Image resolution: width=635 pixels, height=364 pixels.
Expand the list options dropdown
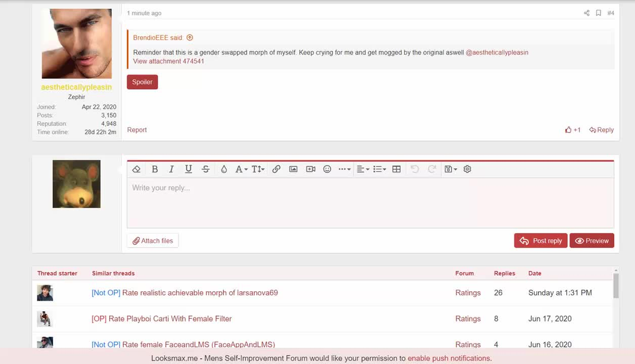(379, 169)
